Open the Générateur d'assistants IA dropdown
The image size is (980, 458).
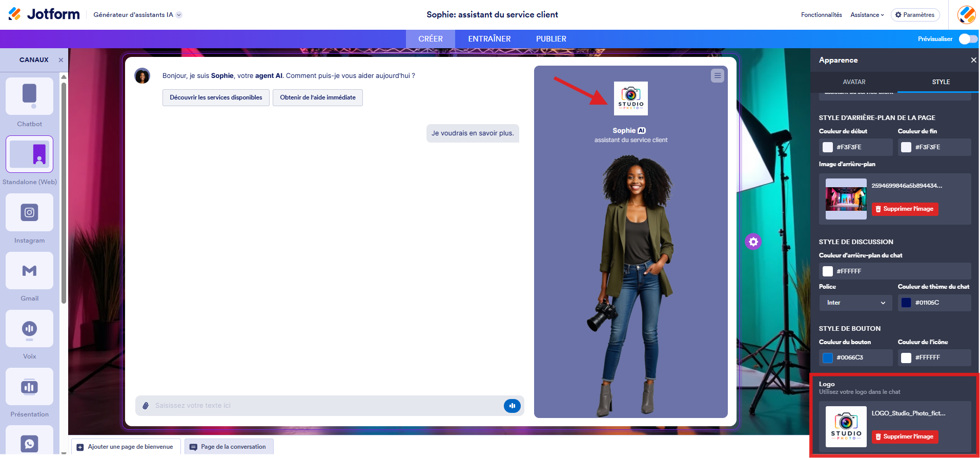137,15
